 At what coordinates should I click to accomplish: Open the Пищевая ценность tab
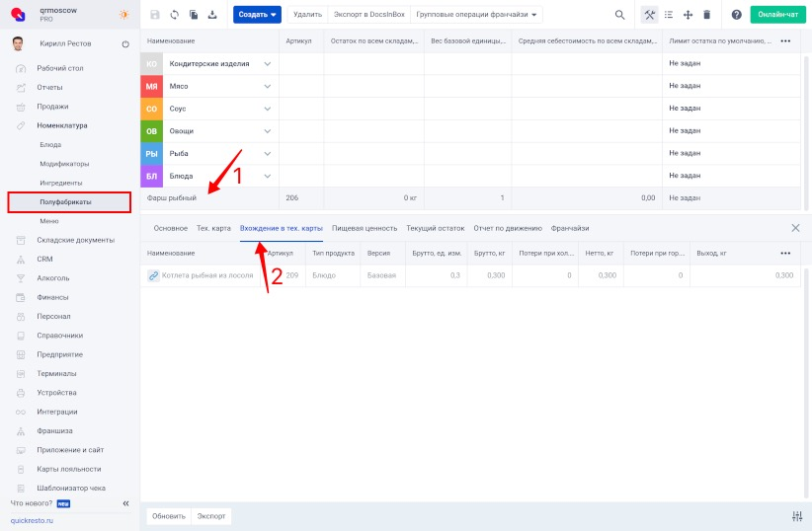click(x=357, y=228)
